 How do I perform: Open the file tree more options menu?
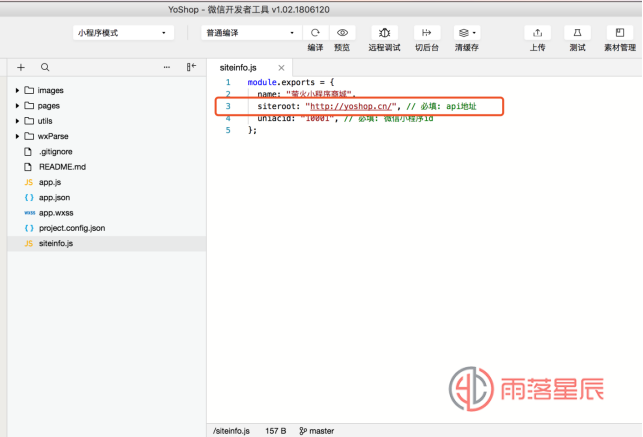[x=166, y=67]
